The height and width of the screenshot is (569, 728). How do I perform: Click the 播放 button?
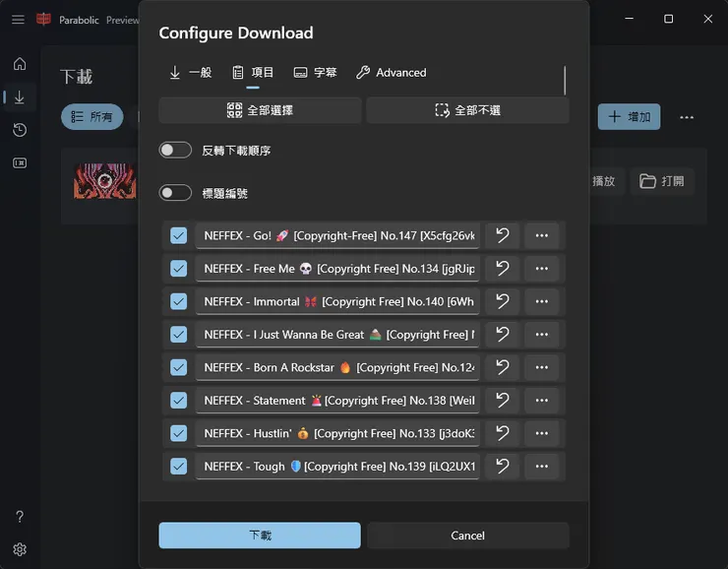click(x=604, y=181)
